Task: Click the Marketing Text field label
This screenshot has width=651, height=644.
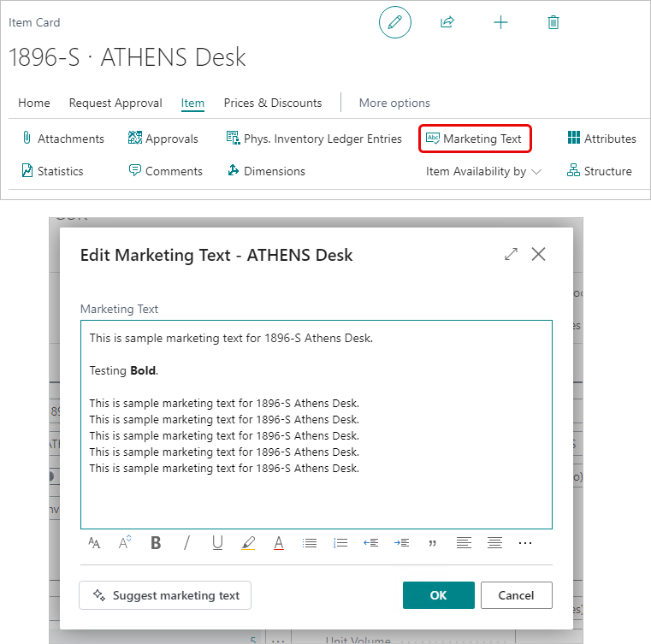Action: coord(119,309)
